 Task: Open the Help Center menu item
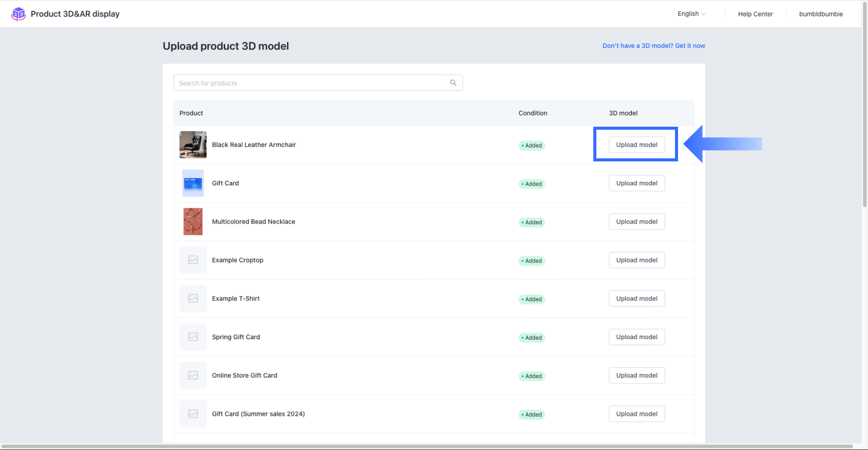[x=755, y=14]
